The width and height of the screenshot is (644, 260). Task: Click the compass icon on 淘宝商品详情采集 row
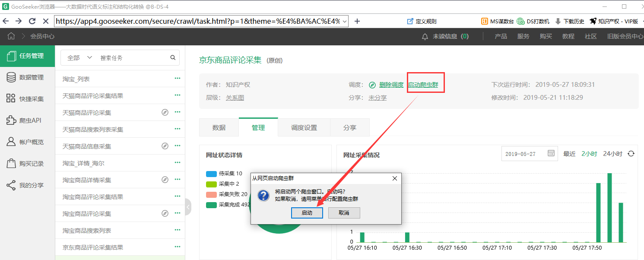tap(165, 180)
